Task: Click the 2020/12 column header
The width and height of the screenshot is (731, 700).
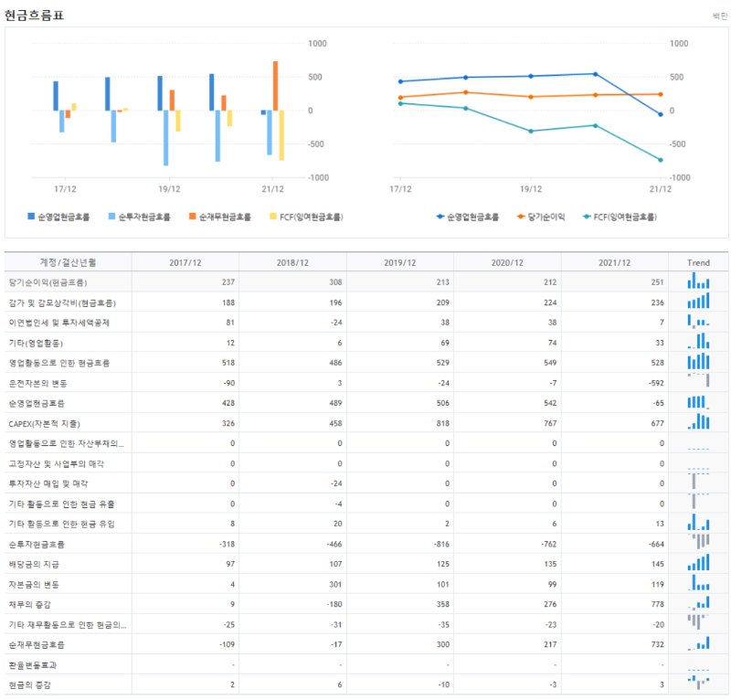Action: (507, 262)
